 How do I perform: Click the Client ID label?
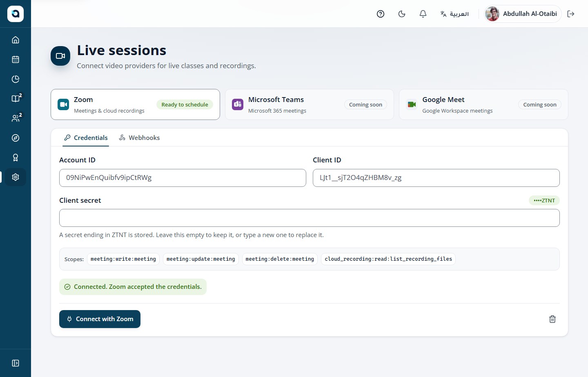pos(327,160)
